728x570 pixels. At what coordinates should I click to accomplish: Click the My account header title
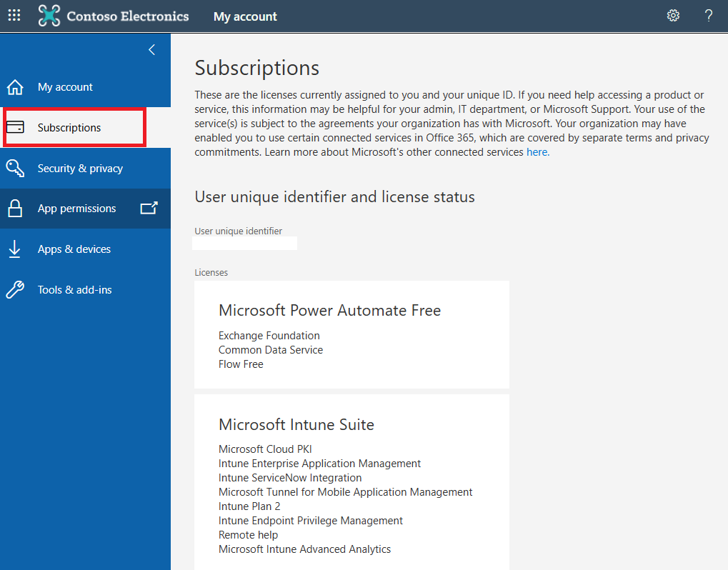click(245, 16)
